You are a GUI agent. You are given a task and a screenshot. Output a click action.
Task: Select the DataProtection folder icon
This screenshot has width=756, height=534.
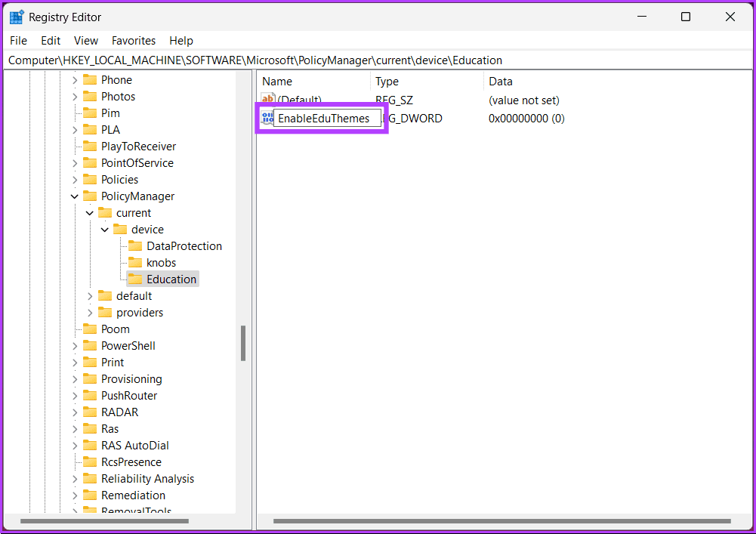click(135, 246)
